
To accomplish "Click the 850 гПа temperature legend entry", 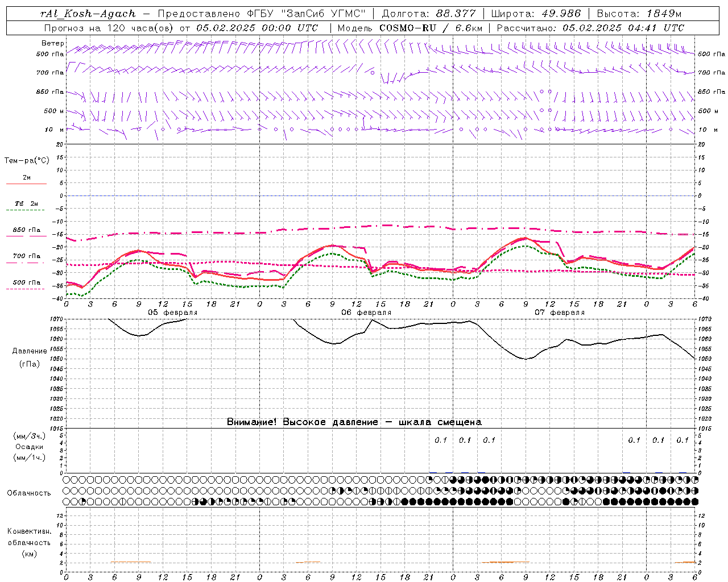I will point(27,230).
